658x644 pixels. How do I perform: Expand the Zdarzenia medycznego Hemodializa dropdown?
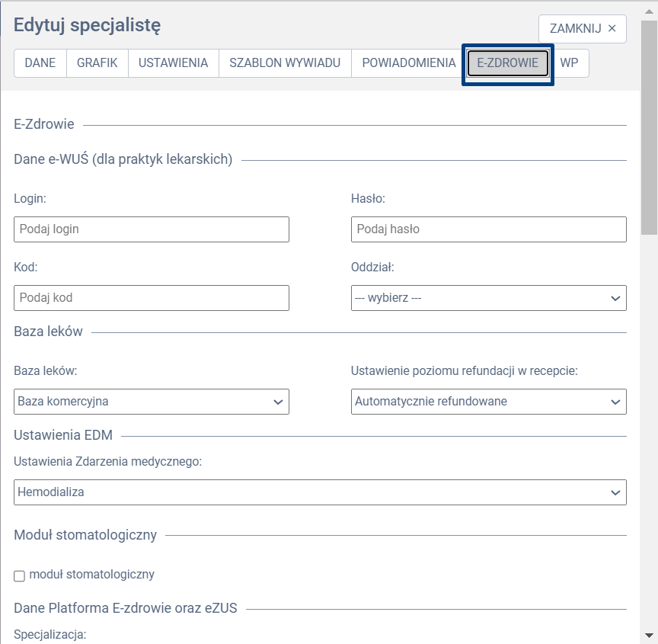(x=320, y=492)
